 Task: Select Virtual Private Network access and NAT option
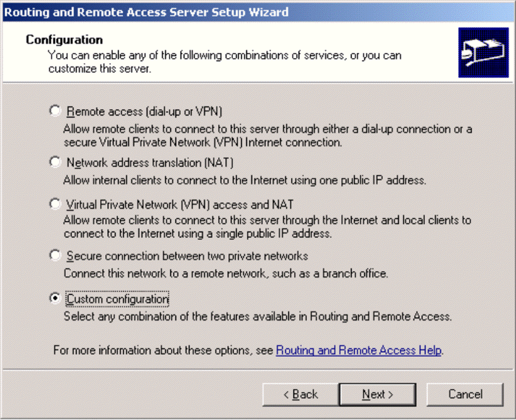[55, 204]
